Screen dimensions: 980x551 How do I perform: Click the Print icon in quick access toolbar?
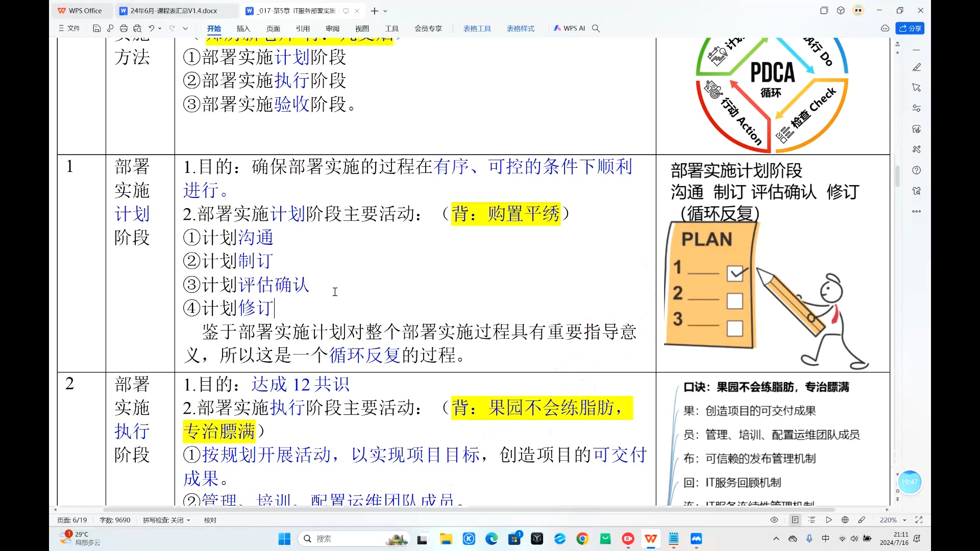[124, 29]
